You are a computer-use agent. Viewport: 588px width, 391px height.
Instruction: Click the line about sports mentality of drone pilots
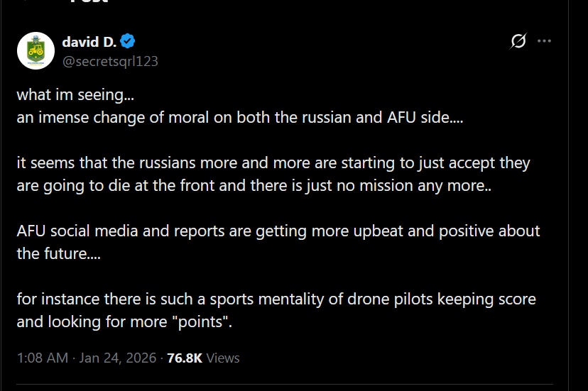click(276, 299)
